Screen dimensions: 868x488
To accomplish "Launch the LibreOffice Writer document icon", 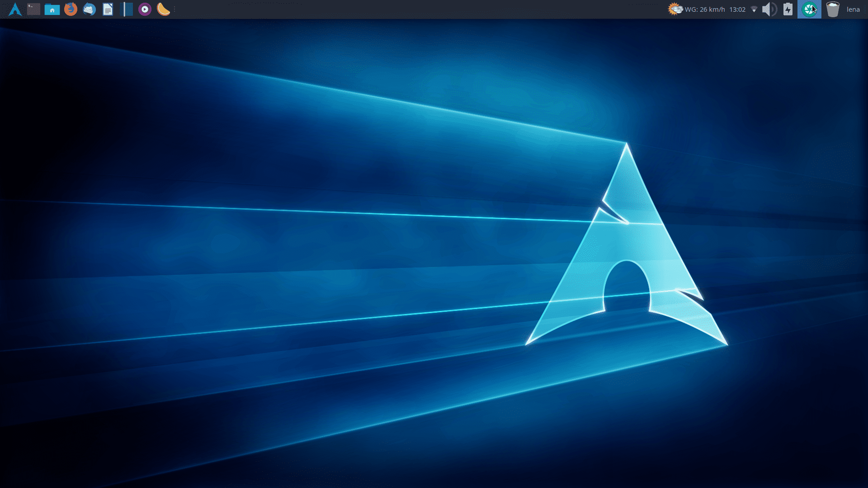I will tap(108, 9).
